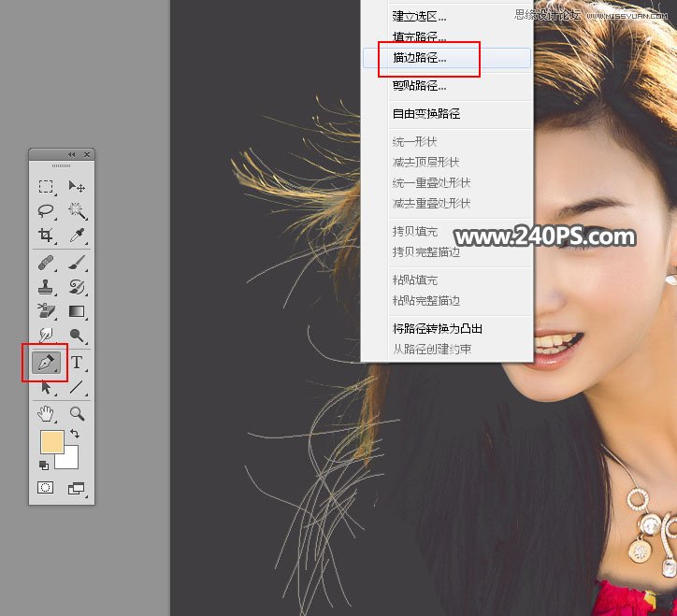Viewport: 677px width, 616px height.
Task: Select the Path Selection arrow tool
Action: point(46,387)
